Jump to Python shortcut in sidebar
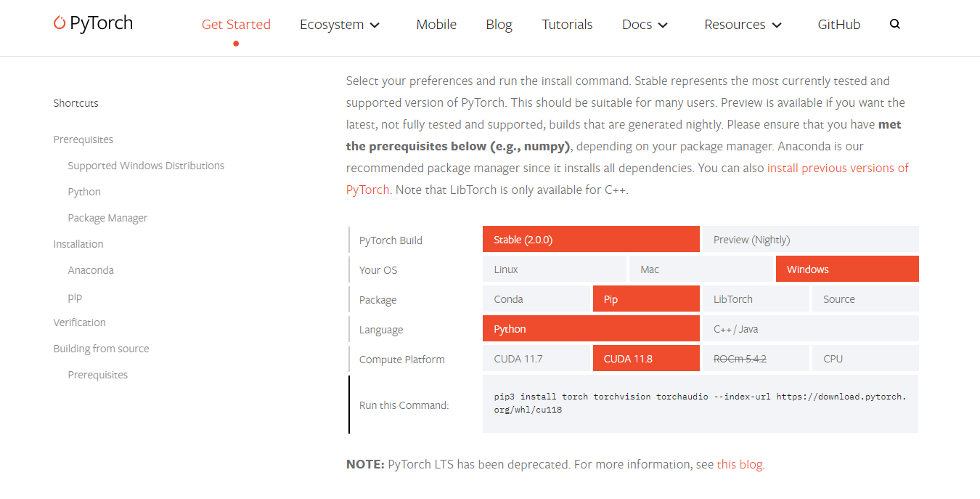 [84, 192]
